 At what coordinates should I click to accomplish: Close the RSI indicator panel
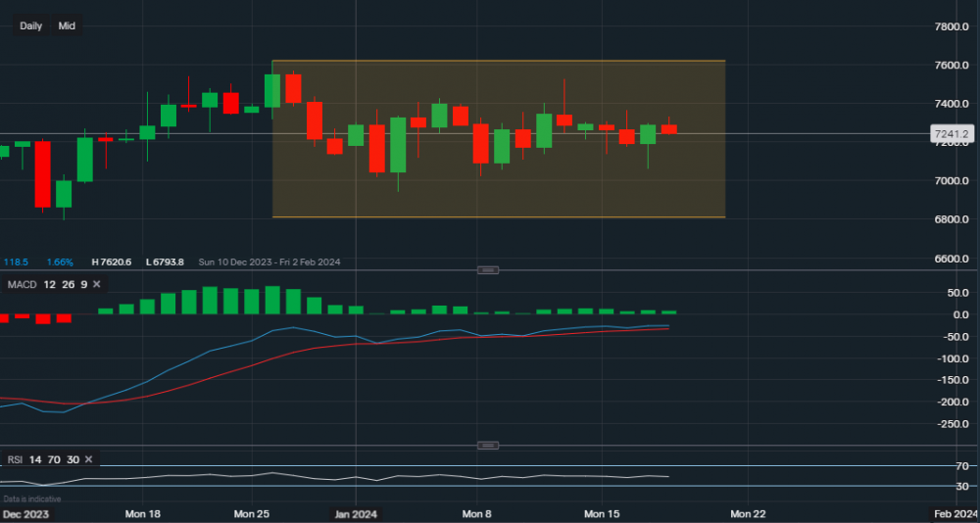(x=88, y=458)
